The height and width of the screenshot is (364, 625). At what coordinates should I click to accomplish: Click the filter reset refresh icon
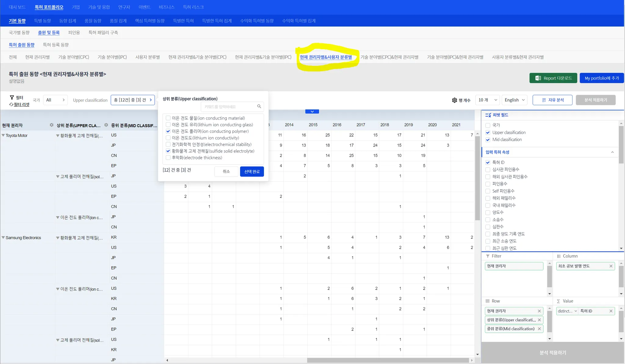11,105
